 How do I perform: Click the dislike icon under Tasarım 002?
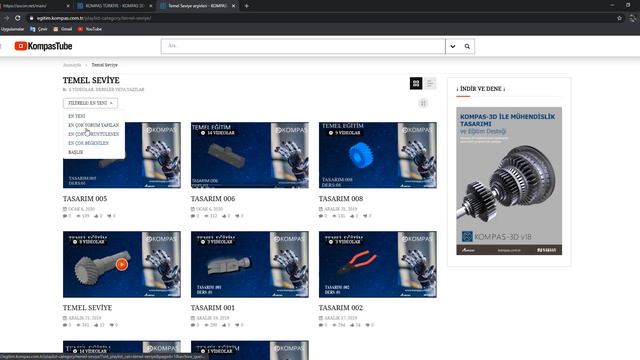pyautogui.click(x=367, y=325)
